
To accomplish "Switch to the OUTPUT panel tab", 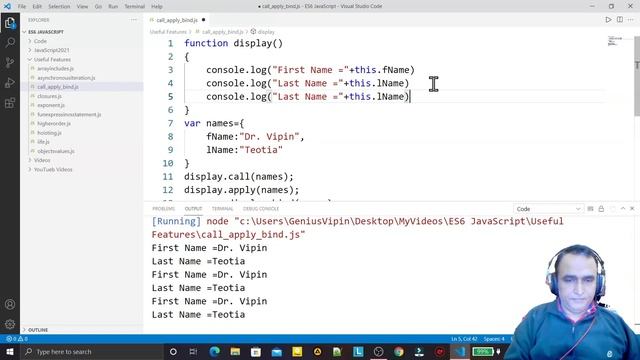I will (x=193, y=209).
